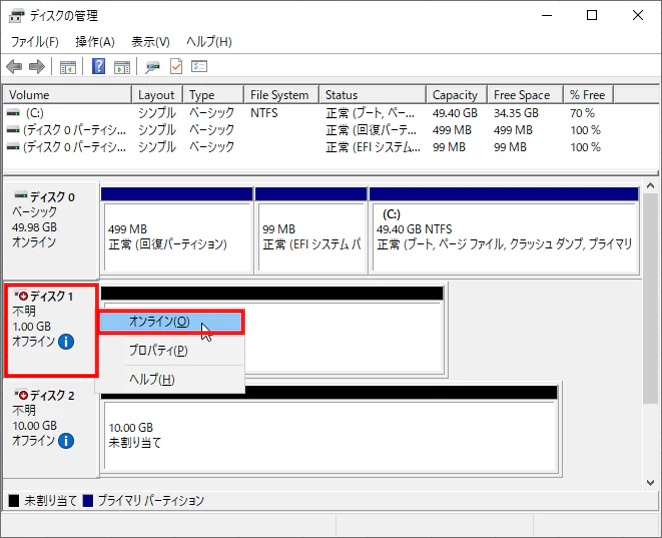The width and height of the screenshot is (662, 538).
Task: Click the info icon beside Disk 1 オフライン
Action: (x=66, y=341)
